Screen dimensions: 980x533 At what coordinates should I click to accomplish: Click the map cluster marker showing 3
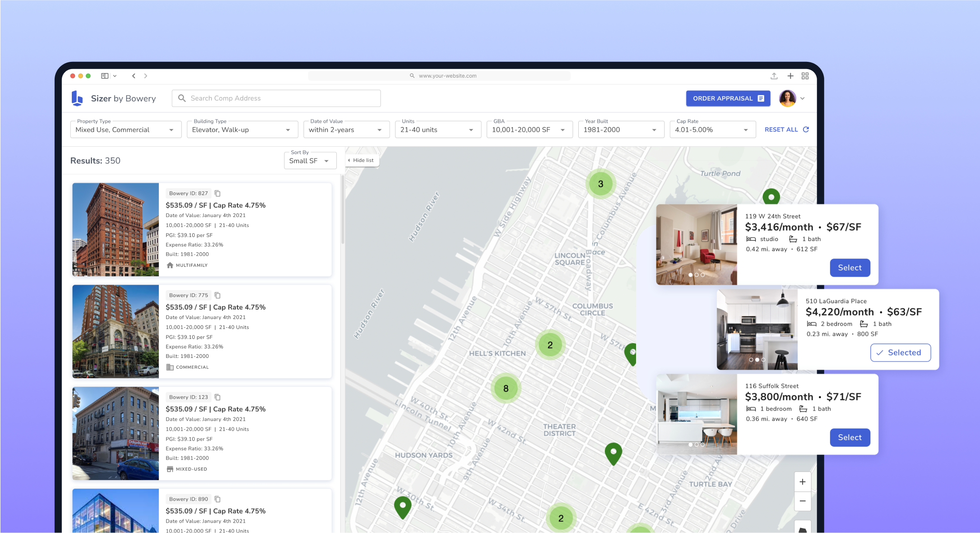click(600, 184)
